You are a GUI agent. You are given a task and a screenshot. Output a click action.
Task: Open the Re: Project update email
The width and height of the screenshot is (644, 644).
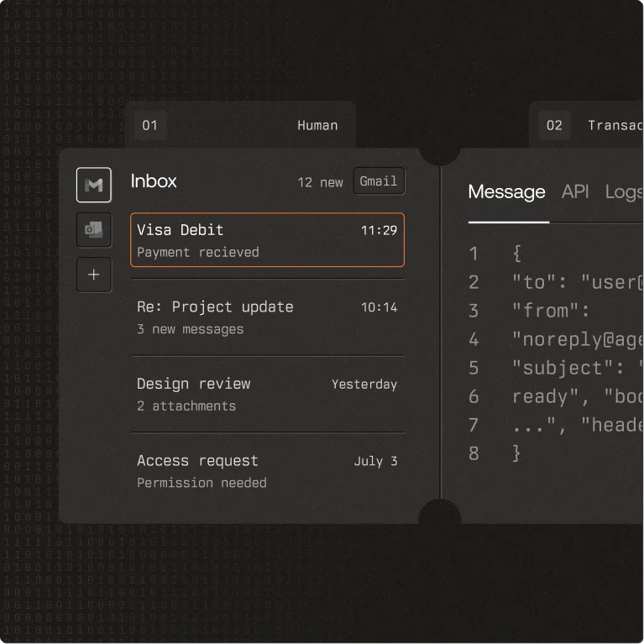(x=267, y=317)
